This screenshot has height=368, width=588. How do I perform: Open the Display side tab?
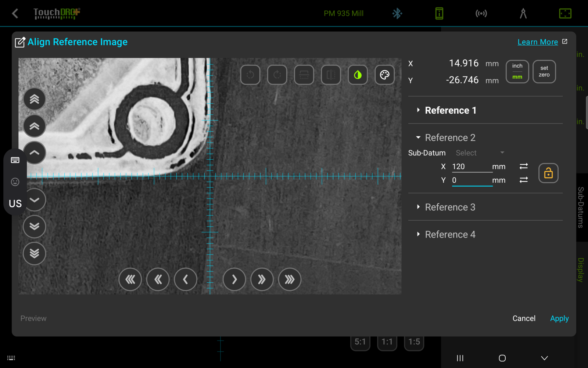581,270
